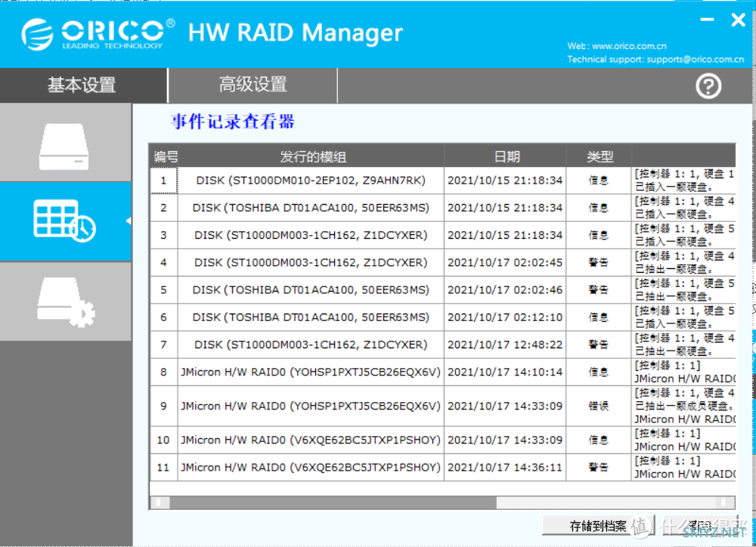Click date 2021/10/17 14:10:14

pos(505,372)
